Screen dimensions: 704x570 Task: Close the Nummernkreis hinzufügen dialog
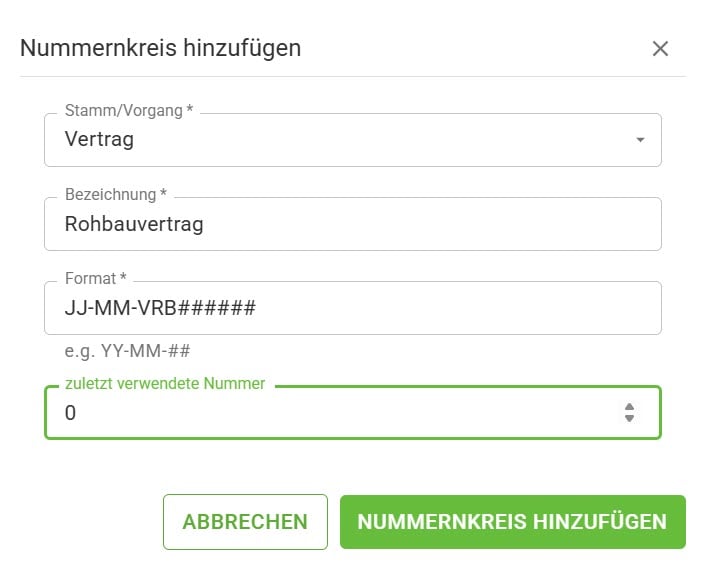point(660,48)
